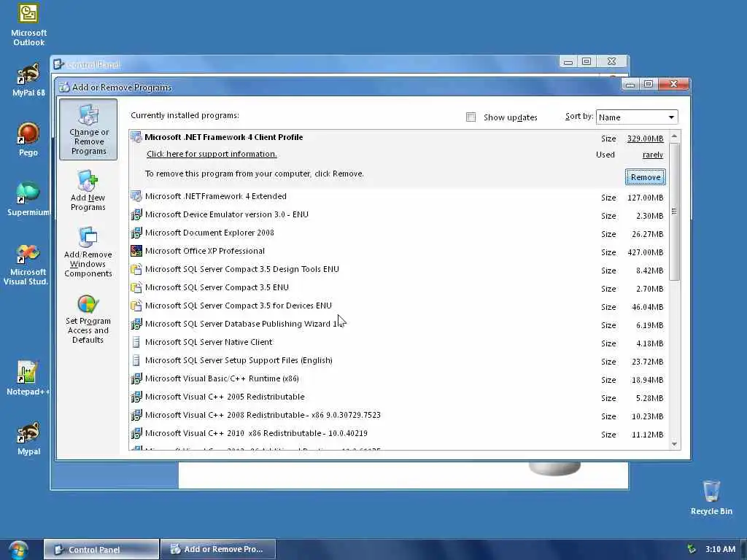
Task: Click the 3:10 AM taskbar clock
Action: pos(720,549)
